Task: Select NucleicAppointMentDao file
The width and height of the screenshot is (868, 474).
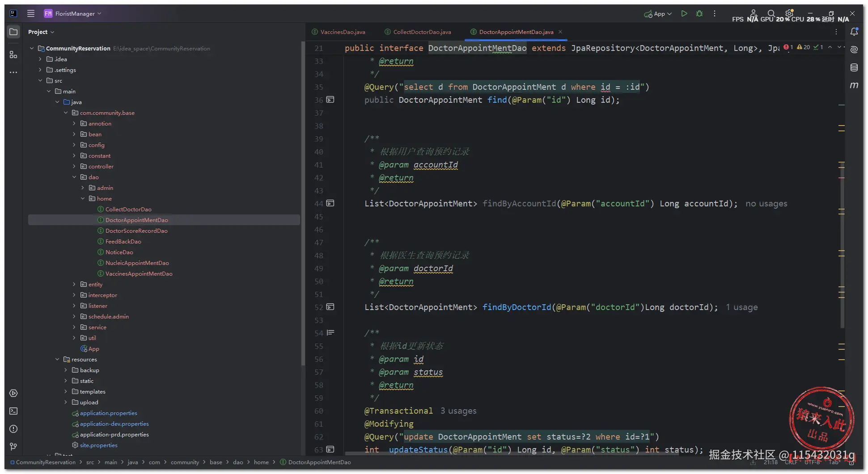Action: (x=137, y=263)
